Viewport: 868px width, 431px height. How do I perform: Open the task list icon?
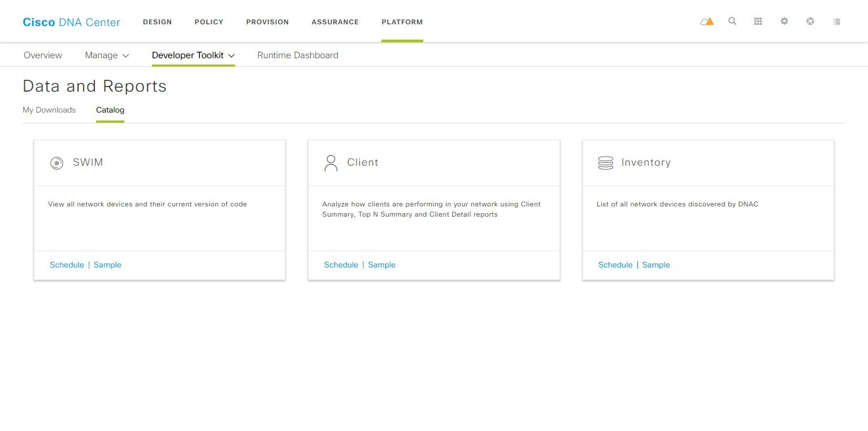837,21
